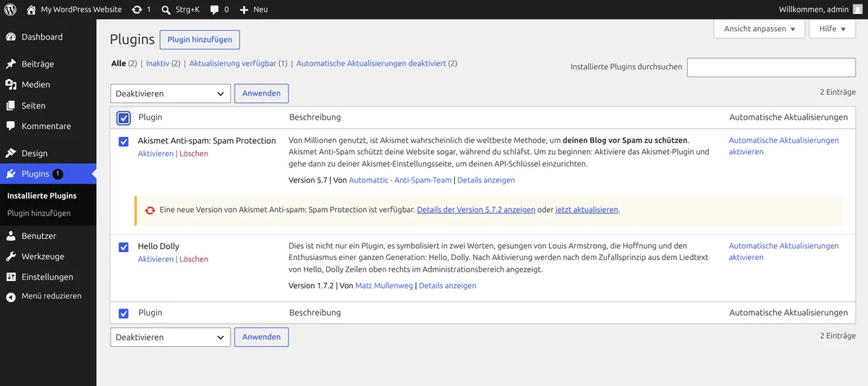Open the WordPress logo menu
The image size is (868, 386).
click(x=10, y=9)
